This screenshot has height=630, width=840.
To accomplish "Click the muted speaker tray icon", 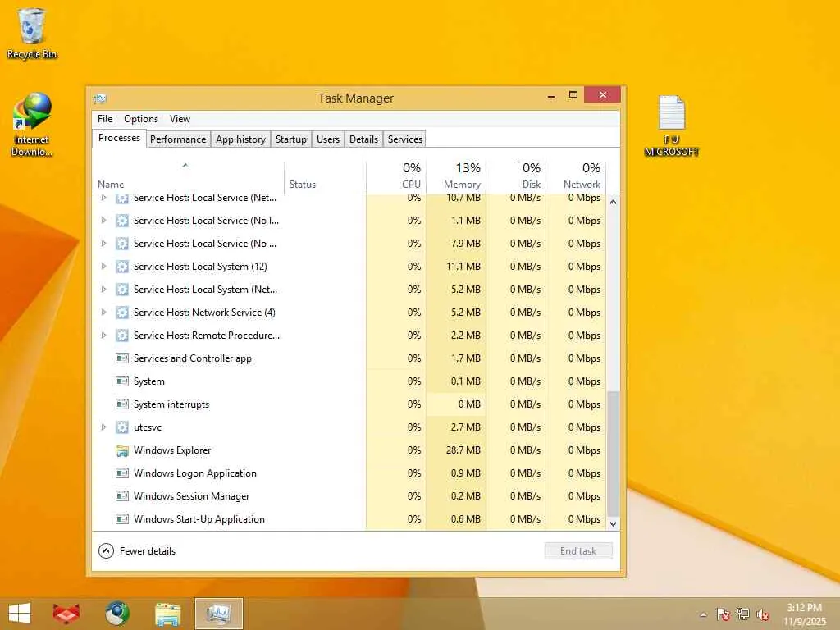I will click(x=763, y=614).
